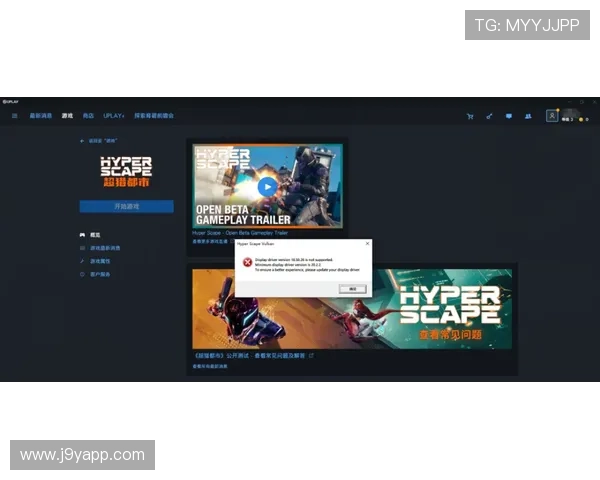Play the Open Beta gameplay trailer
The height and width of the screenshot is (480, 600).
(x=266, y=186)
